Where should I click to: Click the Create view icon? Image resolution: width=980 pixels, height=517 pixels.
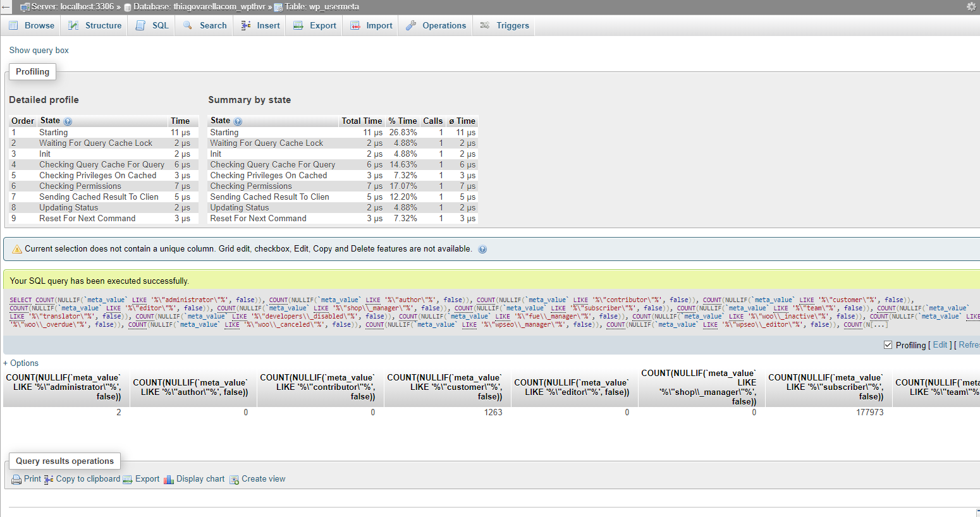[x=234, y=480]
